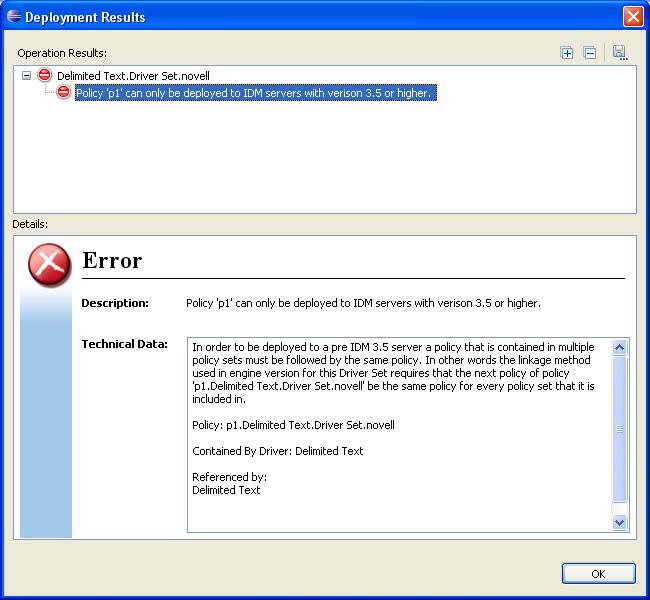650x600 pixels.
Task: Click the Description text about Policy 'p1'
Action: tap(363, 303)
